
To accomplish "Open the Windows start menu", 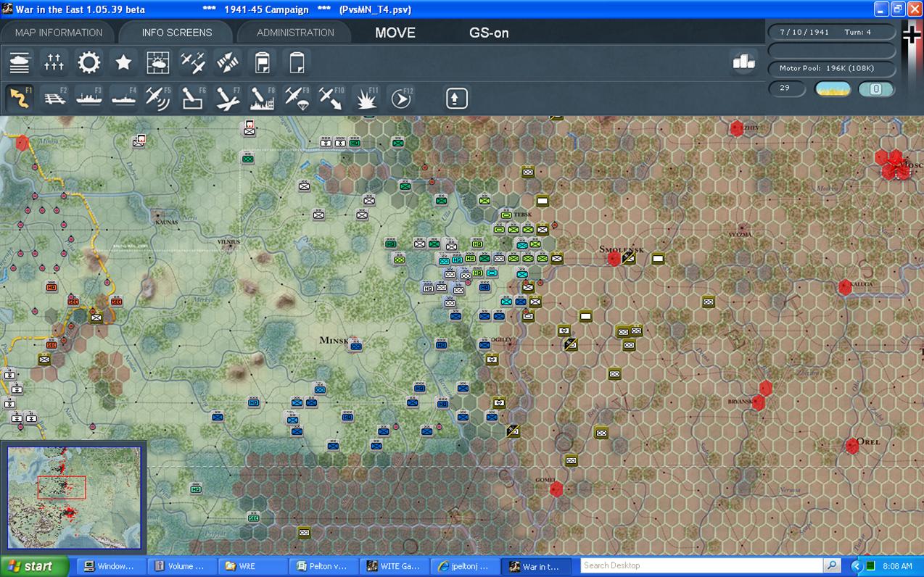I will click(35, 566).
